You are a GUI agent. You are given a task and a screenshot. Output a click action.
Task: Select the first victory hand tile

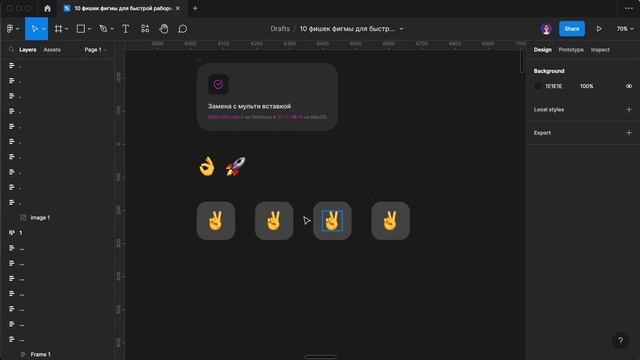coord(216,221)
